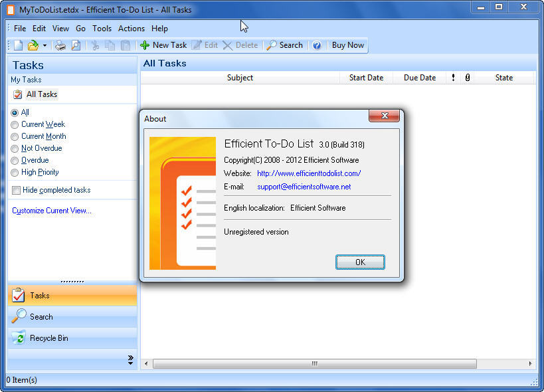Image resolution: width=544 pixels, height=392 pixels.
Task: Select the Current Week radio button
Action: (x=14, y=124)
